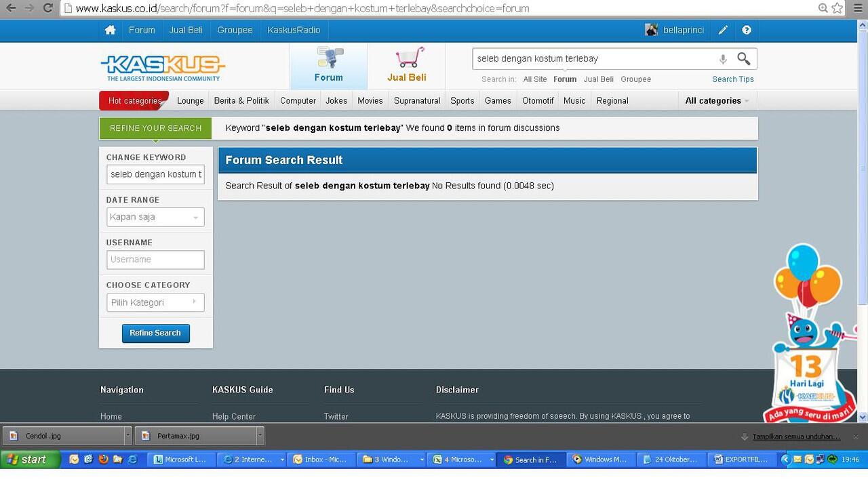The image size is (868, 488).
Task: Reload the page with refresh icon
Action: coord(47,8)
